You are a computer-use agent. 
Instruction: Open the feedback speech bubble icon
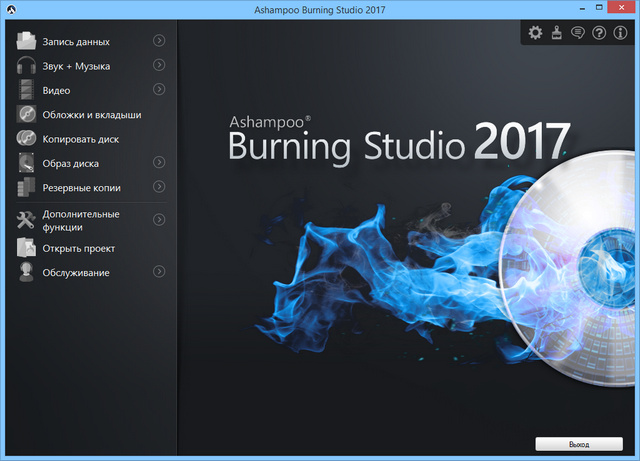point(578,33)
